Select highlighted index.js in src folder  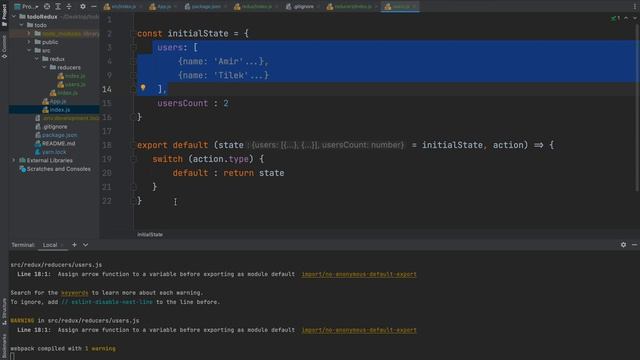(x=60, y=110)
